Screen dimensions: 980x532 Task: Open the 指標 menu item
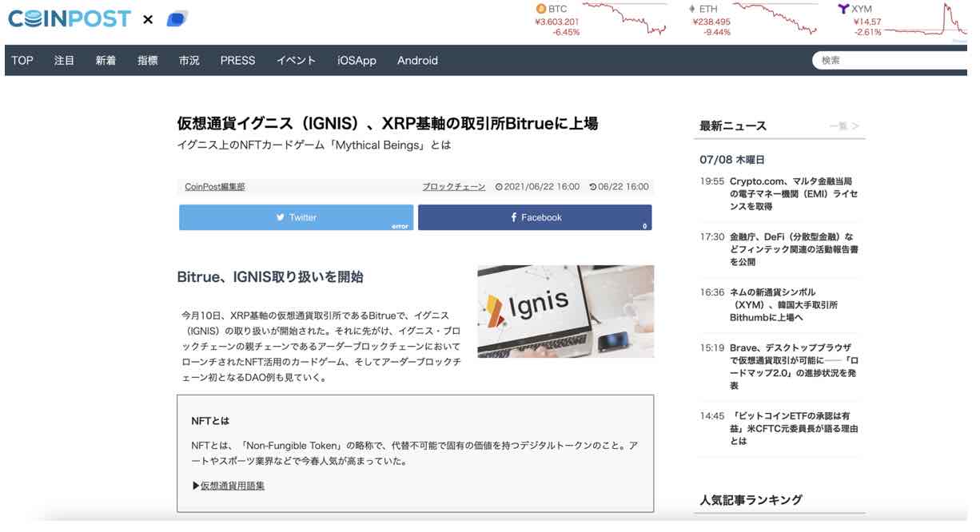(x=148, y=61)
